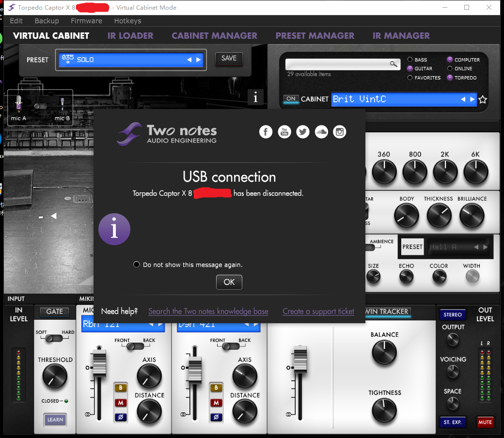Click the magnifier search icon
Screen dimensions: 504x438
[394, 64]
